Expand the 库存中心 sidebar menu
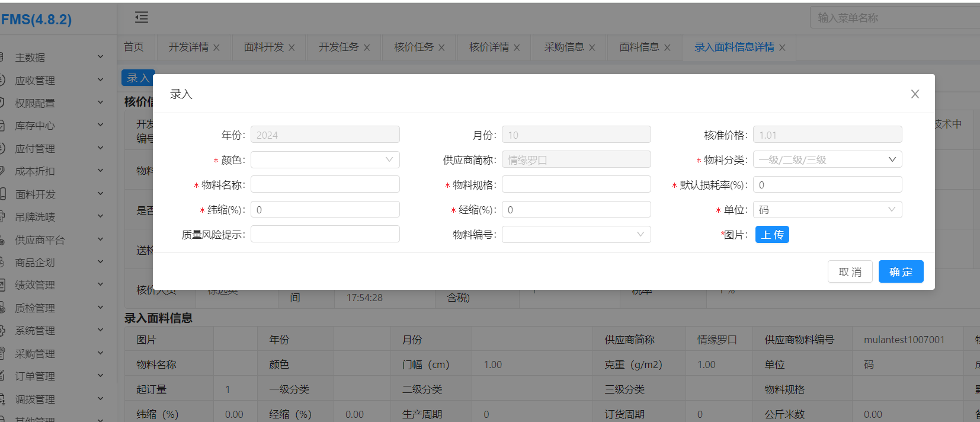The height and width of the screenshot is (422, 980). point(53,126)
